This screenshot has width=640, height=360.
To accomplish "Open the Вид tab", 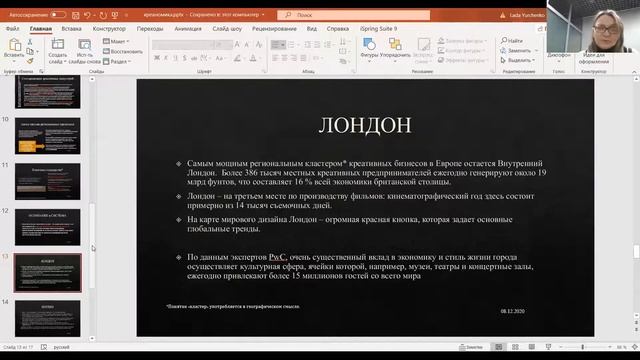I will click(311, 29).
